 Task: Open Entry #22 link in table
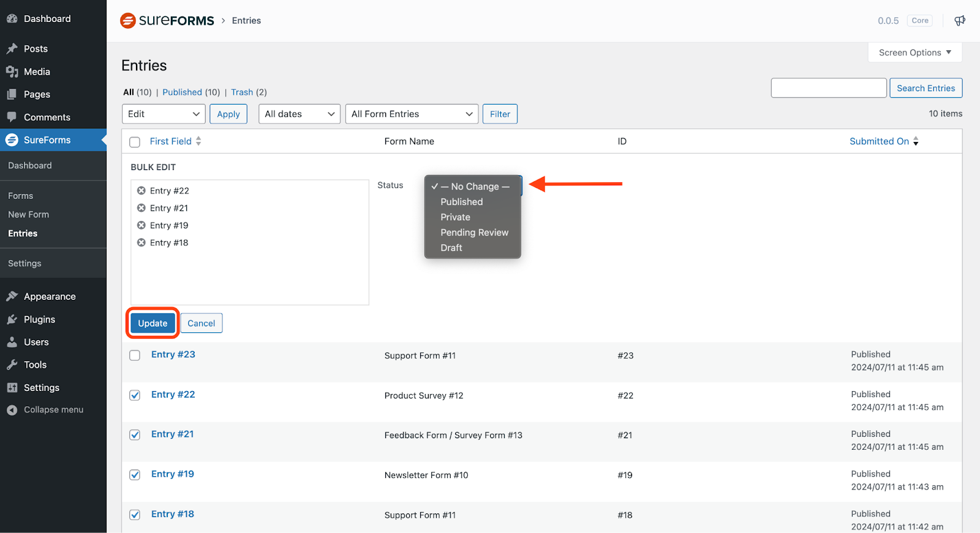click(x=173, y=395)
